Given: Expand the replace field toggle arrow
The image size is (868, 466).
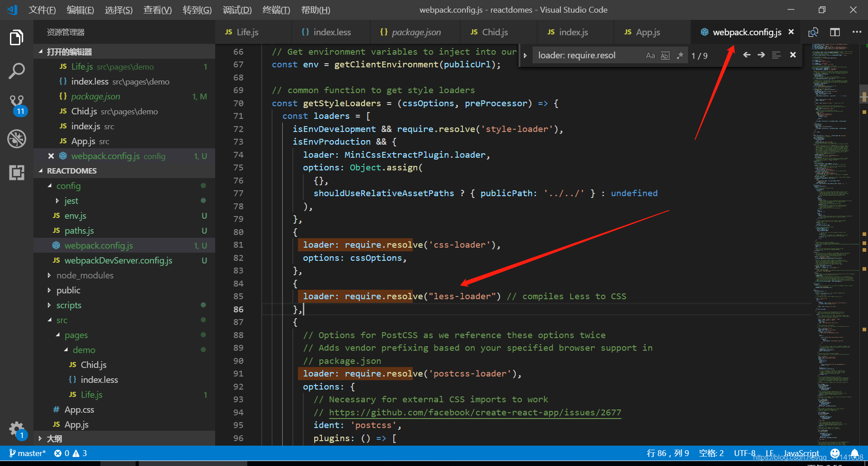Looking at the screenshot, I should pos(525,55).
